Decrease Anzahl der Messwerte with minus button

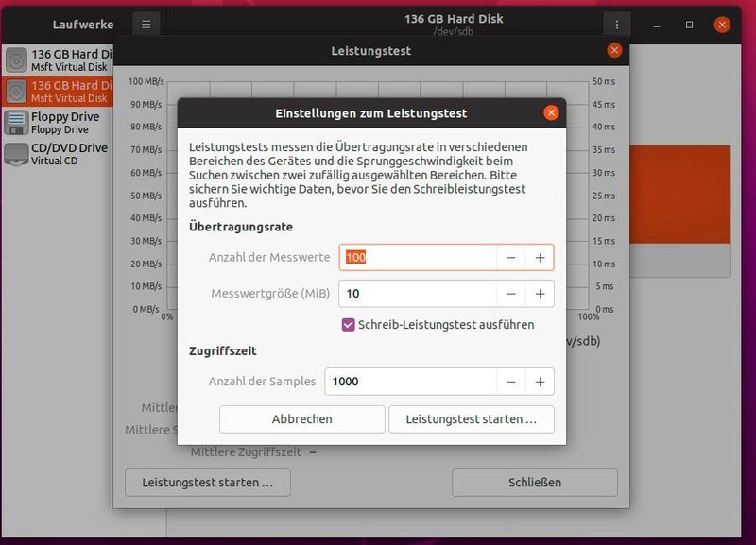coord(511,256)
